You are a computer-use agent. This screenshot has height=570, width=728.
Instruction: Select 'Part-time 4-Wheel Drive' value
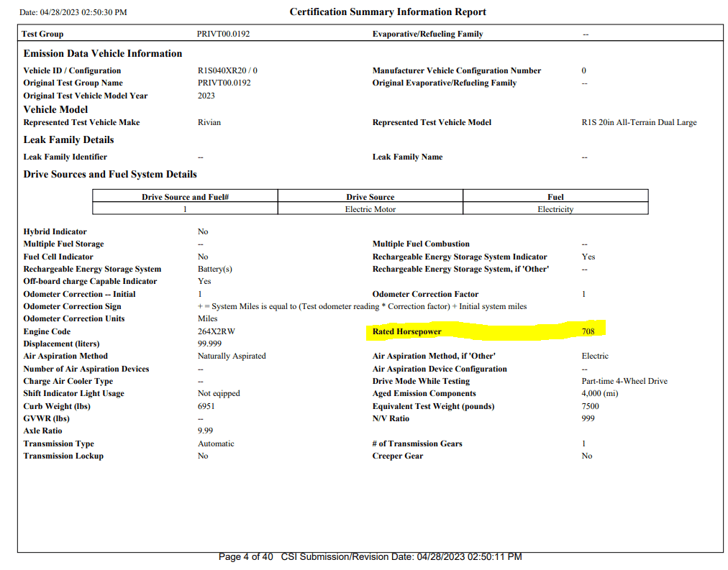(x=624, y=381)
